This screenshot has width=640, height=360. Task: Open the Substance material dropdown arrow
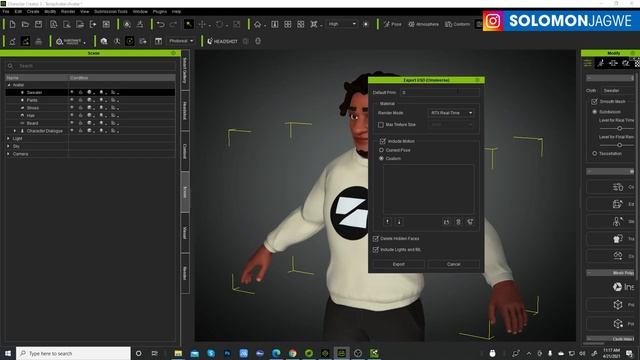[x=84, y=42]
